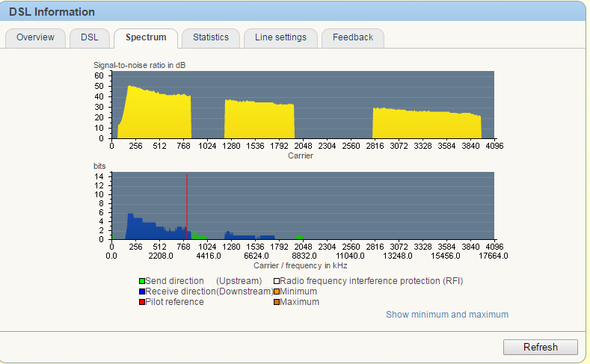Go to the Statistics tab
The height and width of the screenshot is (364, 590).
(x=210, y=37)
